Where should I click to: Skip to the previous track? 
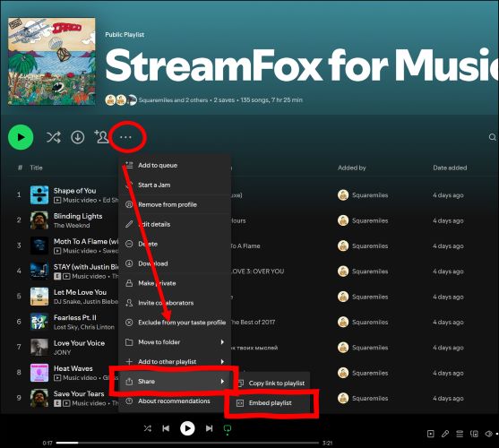click(166, 428)
